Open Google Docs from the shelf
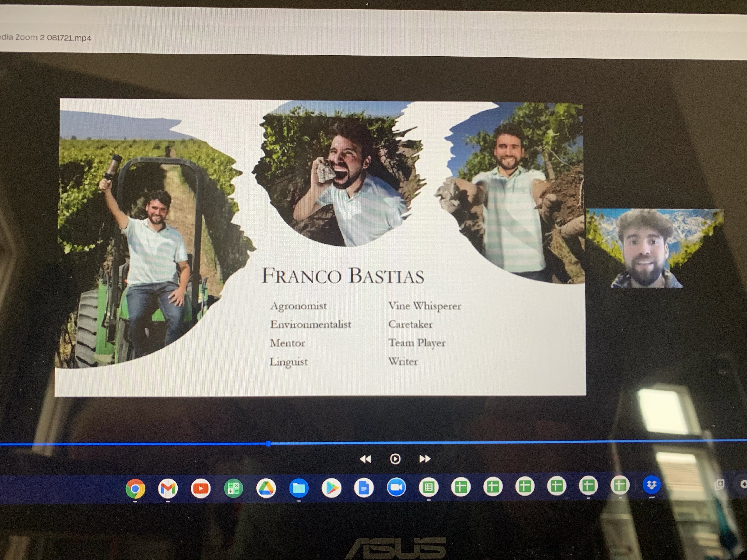747x560 pixels. pyautogui.click(x=364, y=488)
